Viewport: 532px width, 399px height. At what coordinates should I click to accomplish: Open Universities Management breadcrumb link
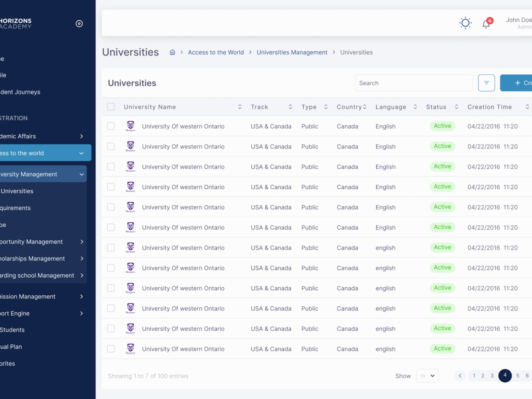[x=292, y=52]
